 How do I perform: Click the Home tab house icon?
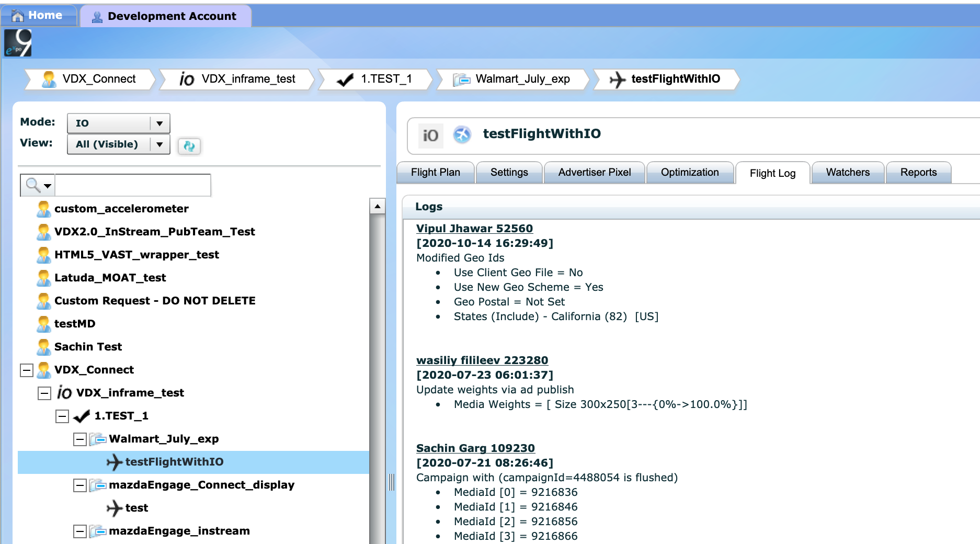point(17,16)
